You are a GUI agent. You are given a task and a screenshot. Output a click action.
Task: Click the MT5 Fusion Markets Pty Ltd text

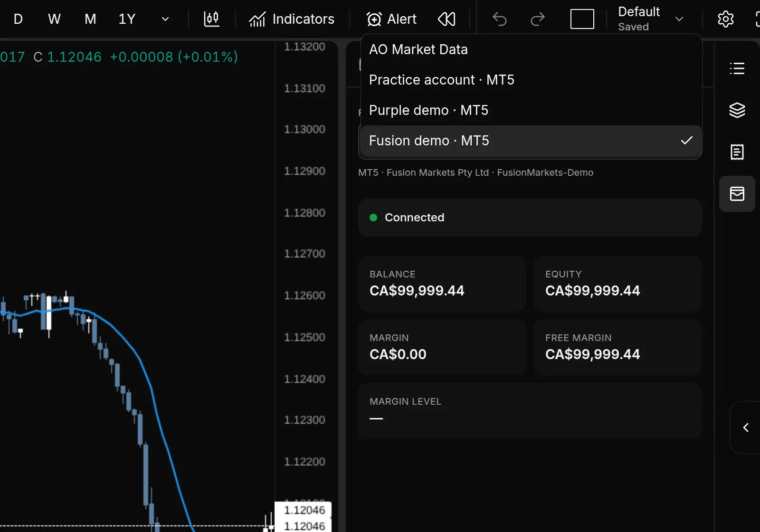[x=476, y=172]
